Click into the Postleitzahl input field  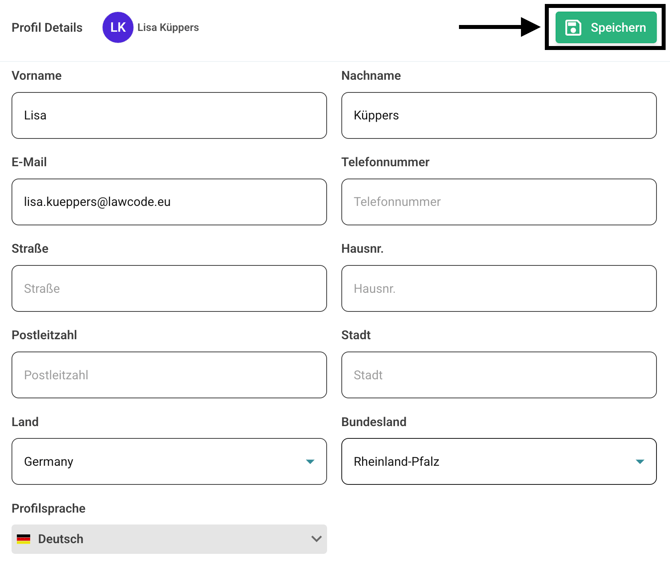pos(168,375)
